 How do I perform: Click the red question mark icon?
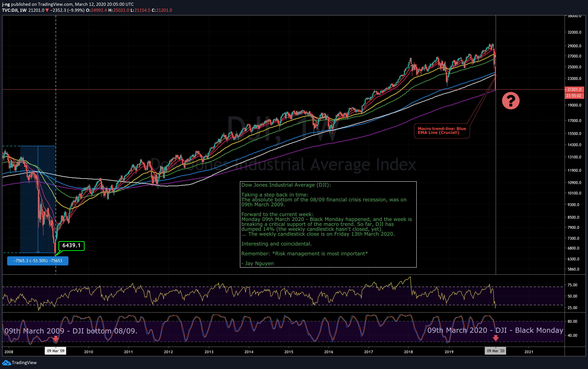510,101
